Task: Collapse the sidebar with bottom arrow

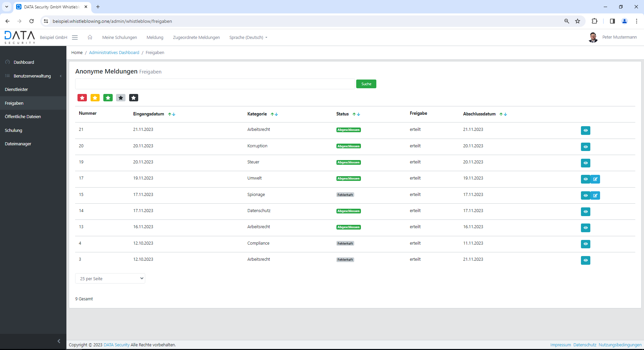Action: (59, 341)
